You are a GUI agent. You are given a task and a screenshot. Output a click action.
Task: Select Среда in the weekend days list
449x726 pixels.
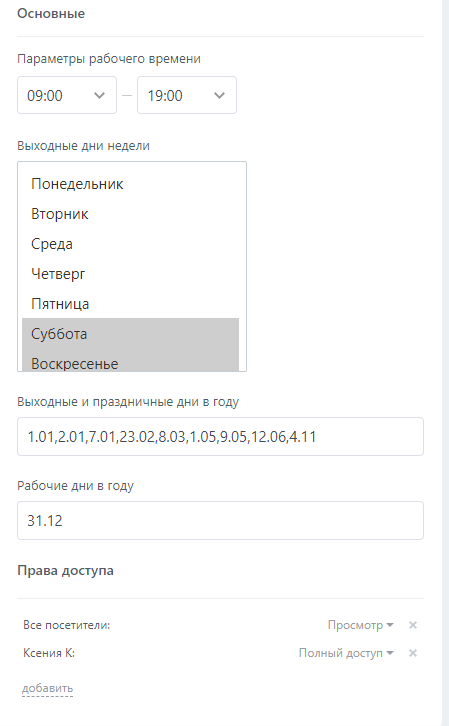[131, 244]
